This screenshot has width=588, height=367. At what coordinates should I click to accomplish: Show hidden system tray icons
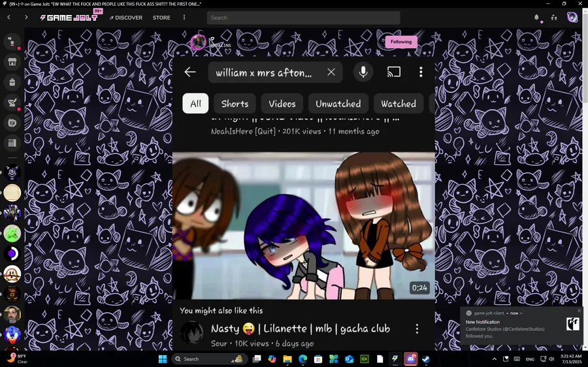(x=495, y=359)
